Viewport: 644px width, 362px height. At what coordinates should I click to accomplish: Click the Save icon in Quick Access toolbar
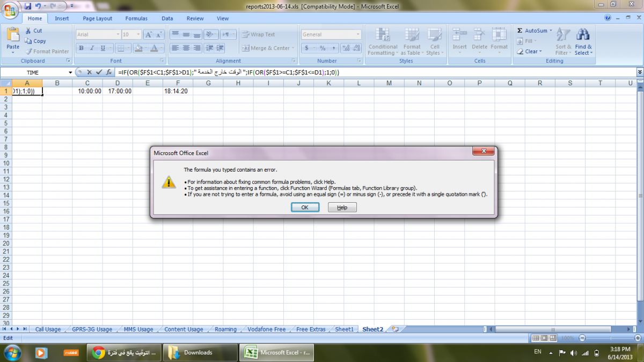click(27, 5)
